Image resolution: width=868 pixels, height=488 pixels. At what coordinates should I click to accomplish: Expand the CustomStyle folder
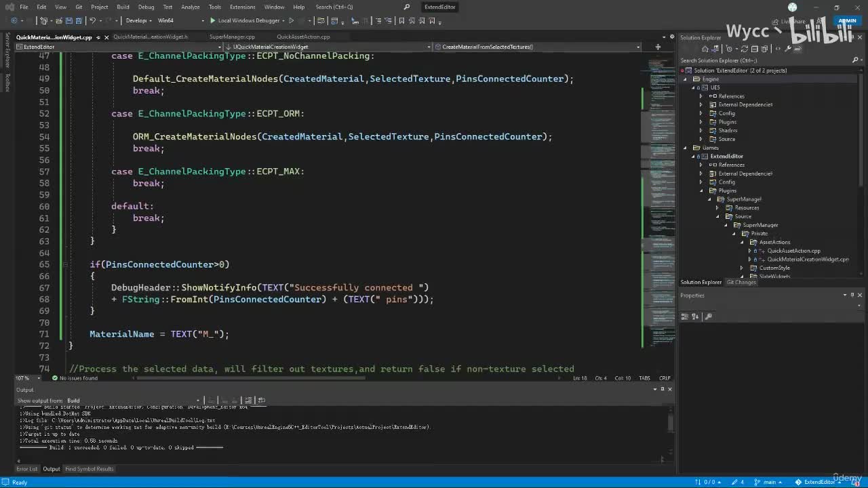(743, 268)
